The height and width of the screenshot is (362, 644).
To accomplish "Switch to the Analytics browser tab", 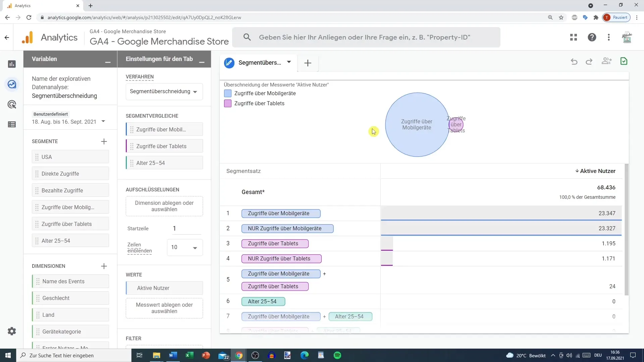I will (43, 6).
